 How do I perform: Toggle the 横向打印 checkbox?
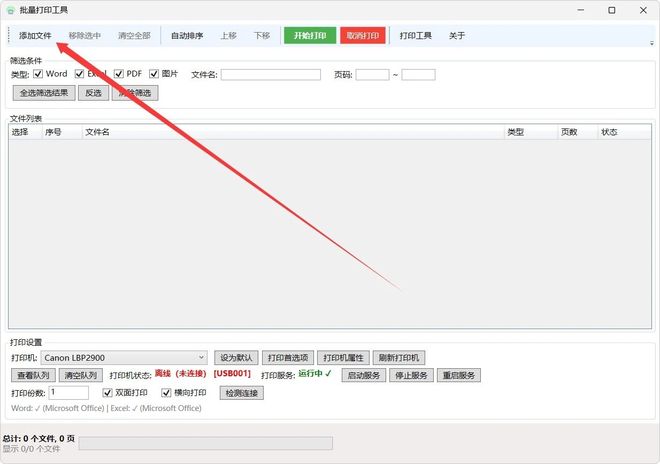click(x=166, y=393)
